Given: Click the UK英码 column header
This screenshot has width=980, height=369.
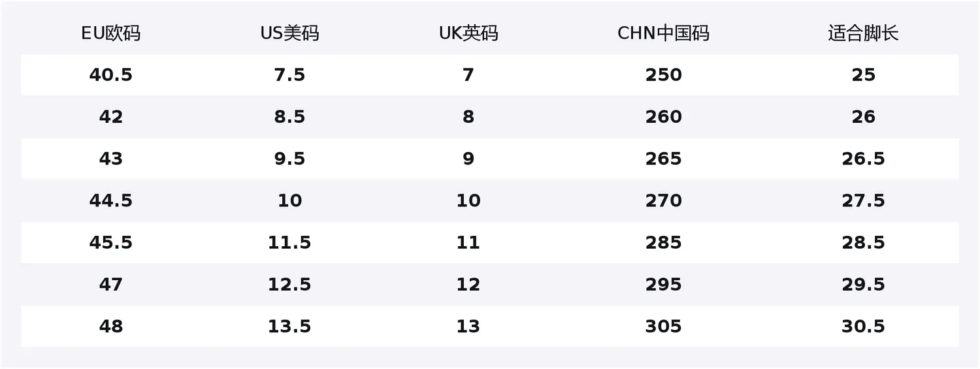Looking at the screenshot, I should (x=468, y=33).
